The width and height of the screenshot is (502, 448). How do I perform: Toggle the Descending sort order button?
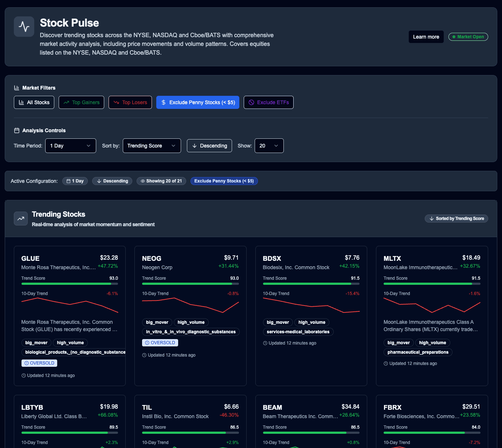pos(209,146)
